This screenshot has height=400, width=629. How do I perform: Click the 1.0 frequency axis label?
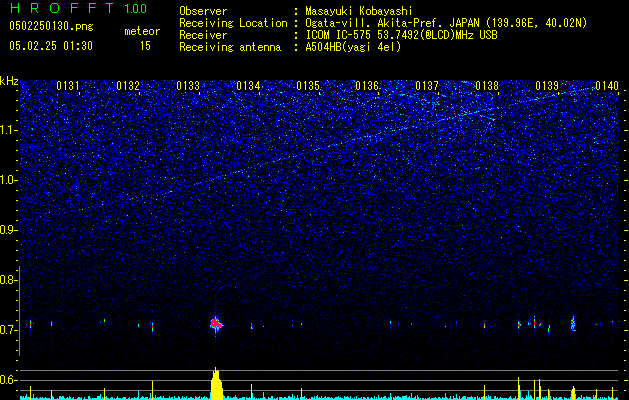[x=8, y=180]
